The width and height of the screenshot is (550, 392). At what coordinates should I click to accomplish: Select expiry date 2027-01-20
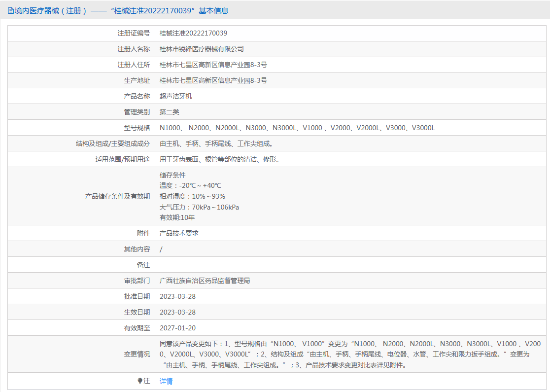tap(177, 328)
